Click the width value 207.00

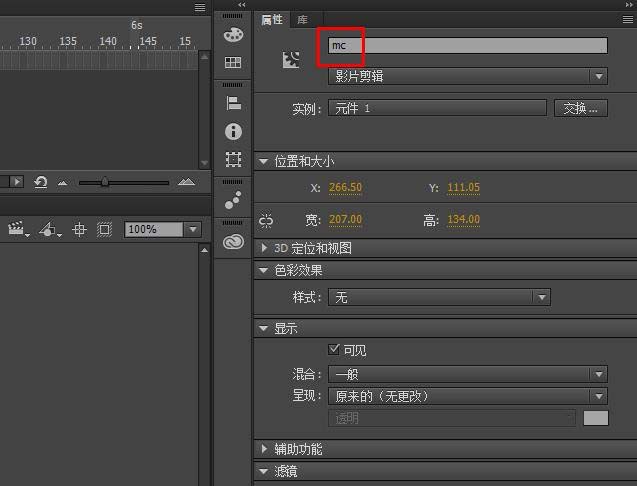[345, 219]
